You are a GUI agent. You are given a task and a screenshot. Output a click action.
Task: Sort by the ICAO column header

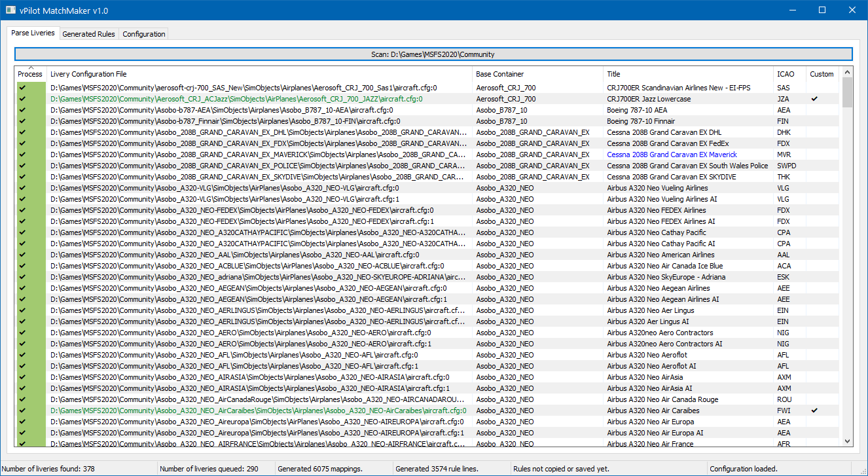[x=789, y=74]
